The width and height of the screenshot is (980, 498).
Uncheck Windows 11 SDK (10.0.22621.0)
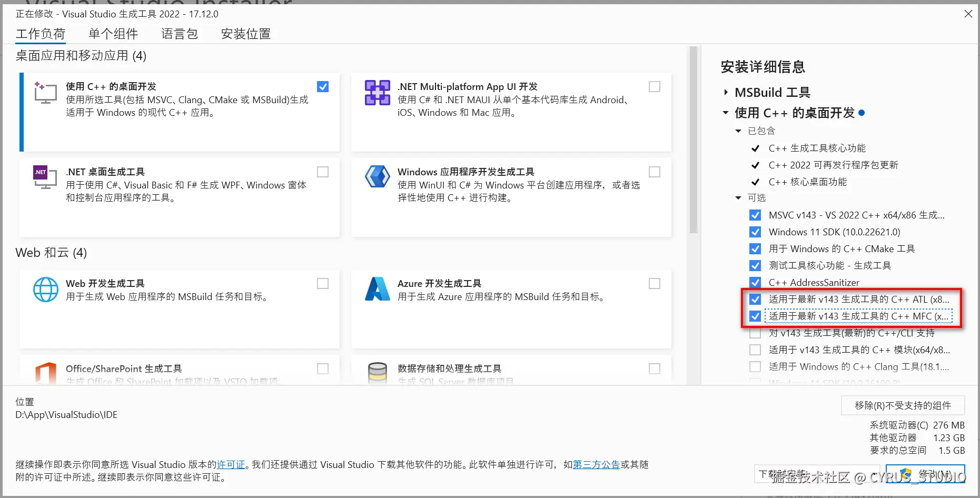click(755, 232)
